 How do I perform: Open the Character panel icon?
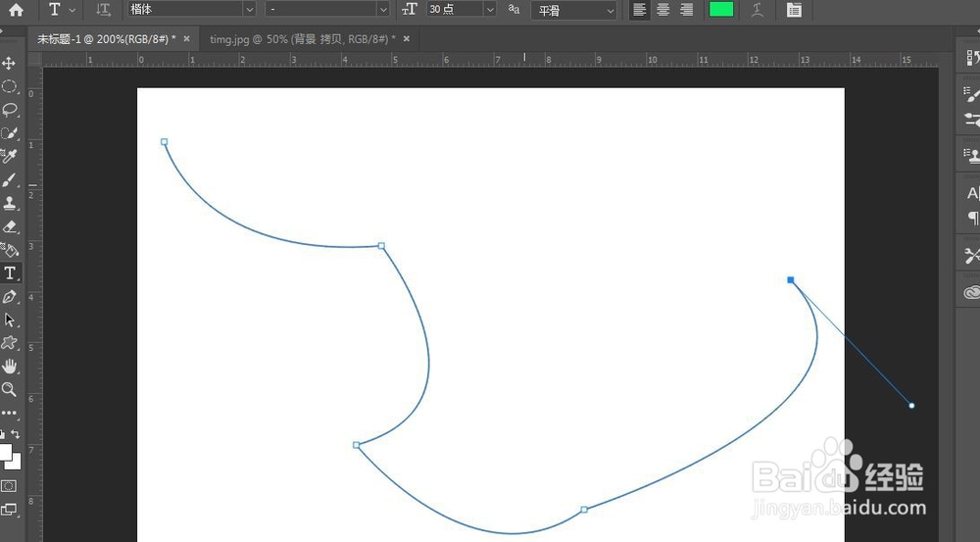click(x=973, y=193)
